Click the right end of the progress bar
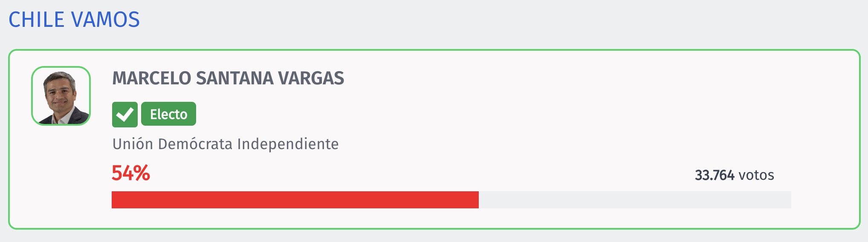Image resolution: width=868 pixels, height=242 pixels. pos(789,200)
